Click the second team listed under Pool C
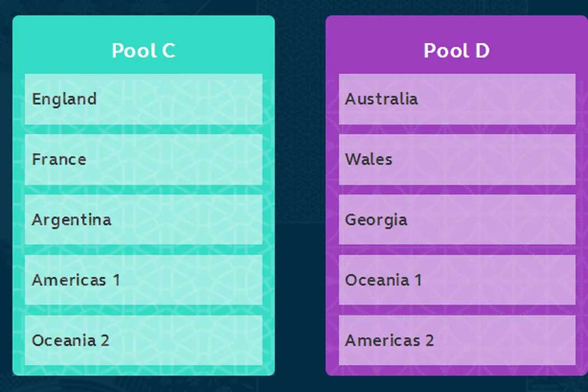This screenshot has width=588, height=392. coord(143,160)
